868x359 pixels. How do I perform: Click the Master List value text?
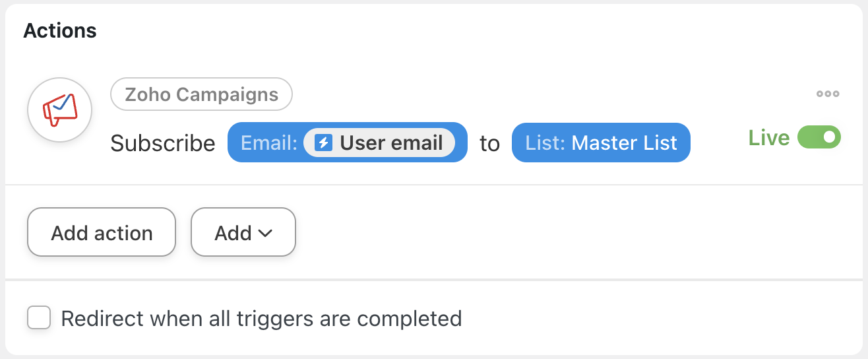pyautogui.click(x=625, y=143)
